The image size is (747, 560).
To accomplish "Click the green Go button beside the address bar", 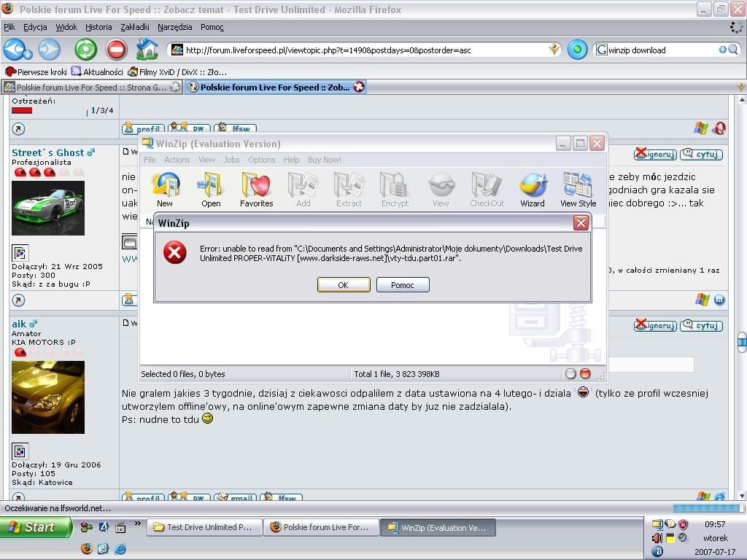I will [577, 50].
